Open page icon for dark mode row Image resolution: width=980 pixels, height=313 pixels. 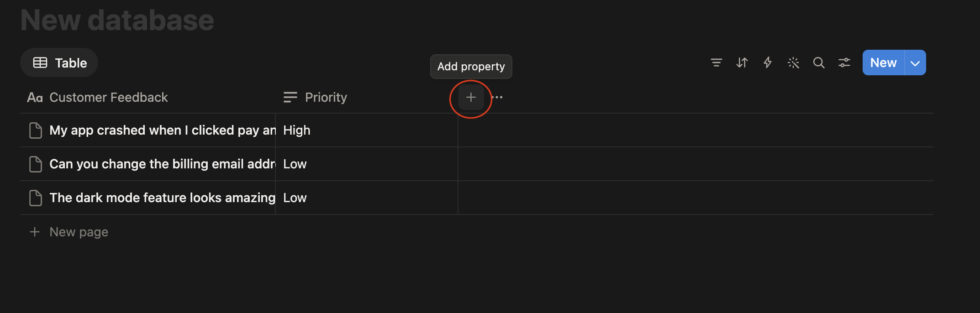point(36,198)
